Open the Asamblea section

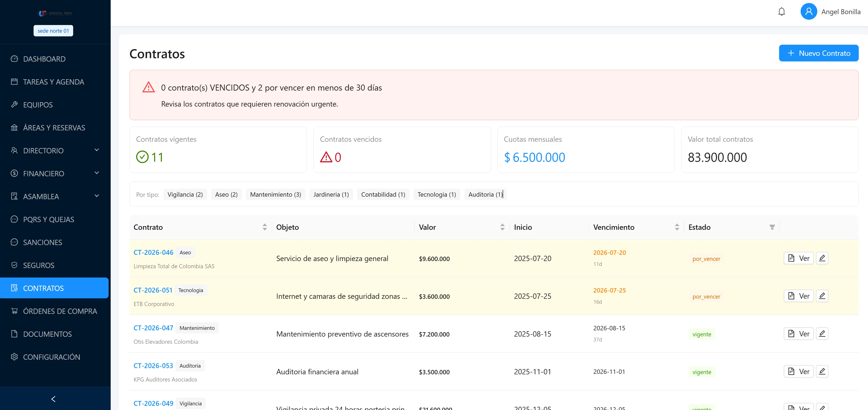pos(54,197)
